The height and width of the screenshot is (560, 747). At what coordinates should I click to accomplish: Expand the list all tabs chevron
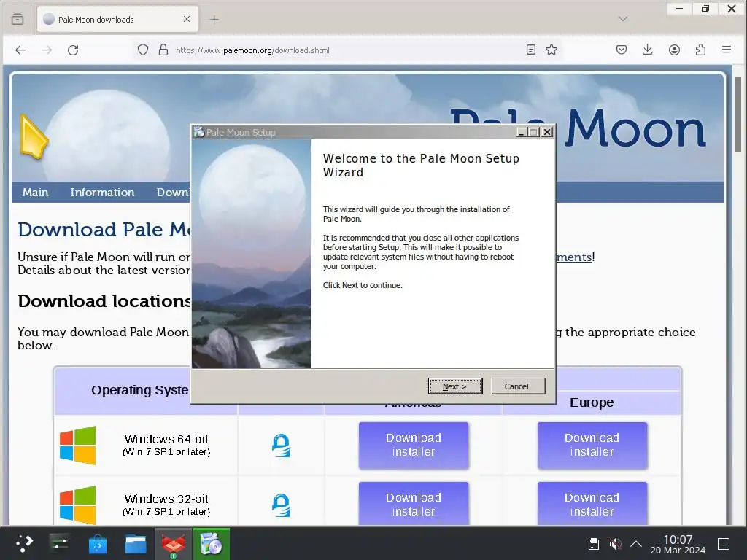[623, 20]
